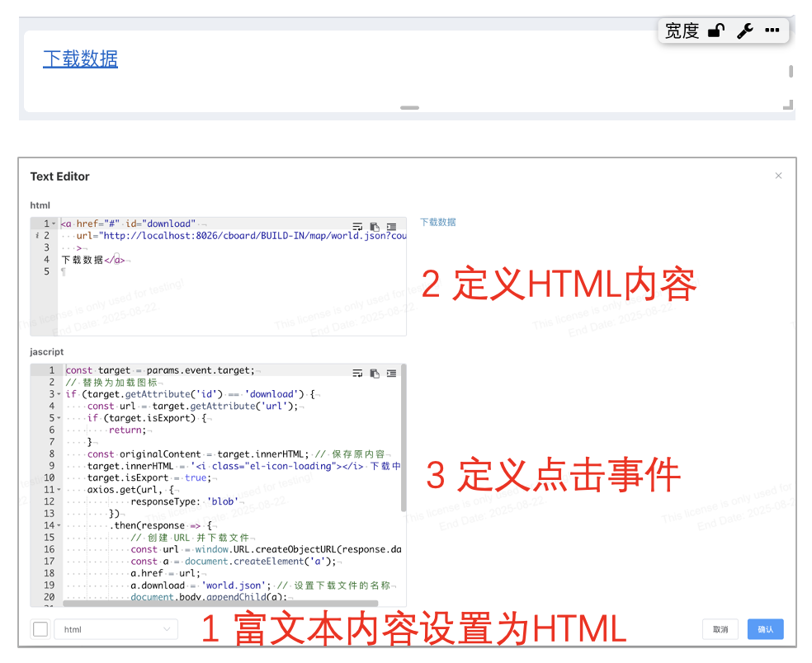Click the format/indent icon in jascript editor
The height and width of the screenshot is (663, 812).
click(x=391, y=374)
